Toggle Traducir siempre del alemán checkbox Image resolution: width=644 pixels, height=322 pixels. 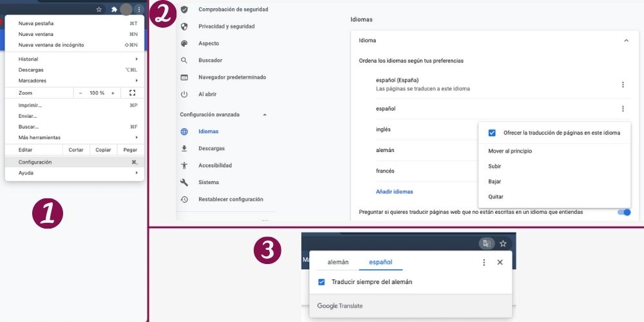pos(321,282)
